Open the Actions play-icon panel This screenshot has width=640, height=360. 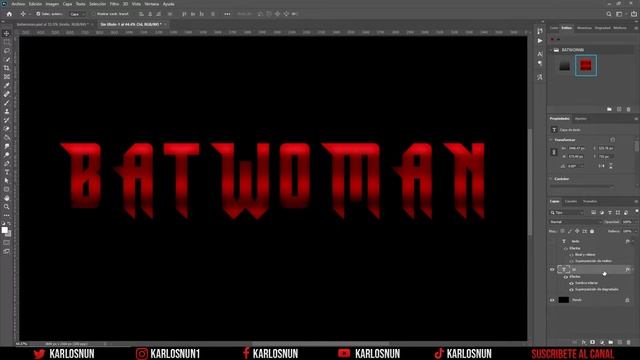point(540,41)
